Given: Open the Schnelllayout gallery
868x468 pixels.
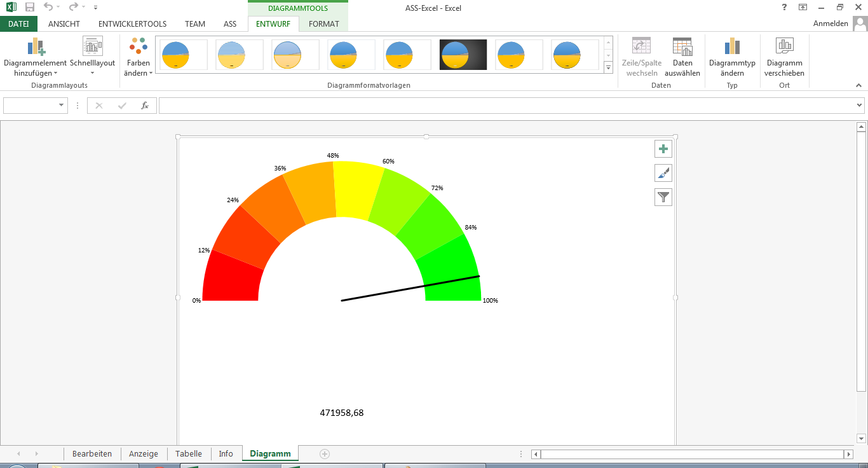Looking at the screenshot, I should click(93, 57).
